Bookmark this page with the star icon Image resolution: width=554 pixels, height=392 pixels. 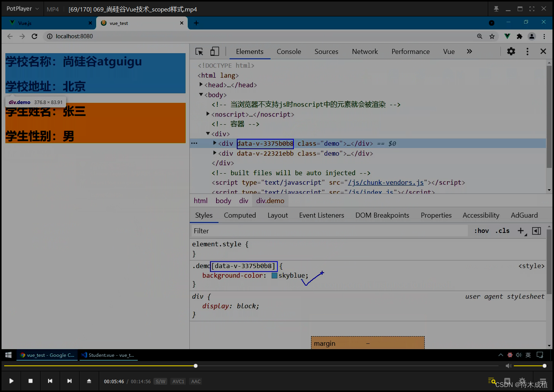(x=492, y=36)
